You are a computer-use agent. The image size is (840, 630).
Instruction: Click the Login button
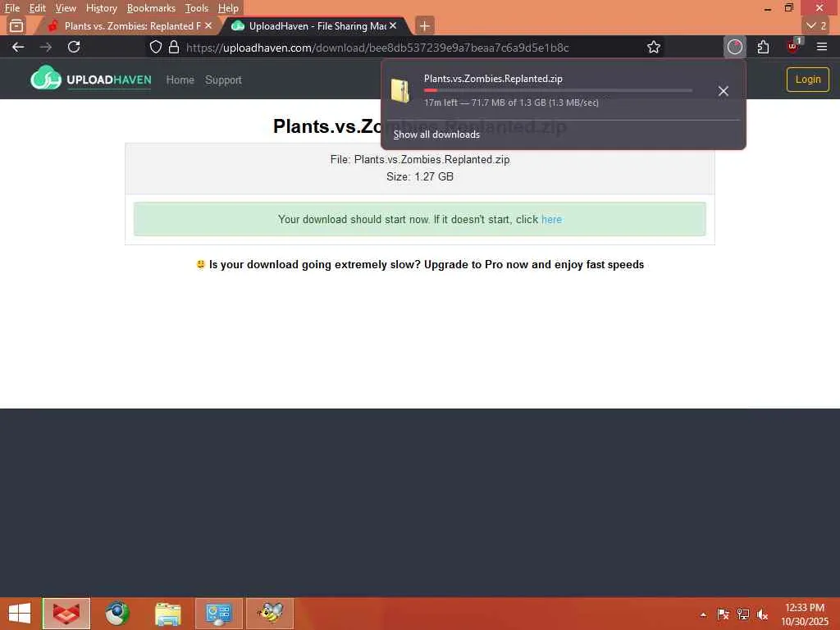click(x=807, y=80)
